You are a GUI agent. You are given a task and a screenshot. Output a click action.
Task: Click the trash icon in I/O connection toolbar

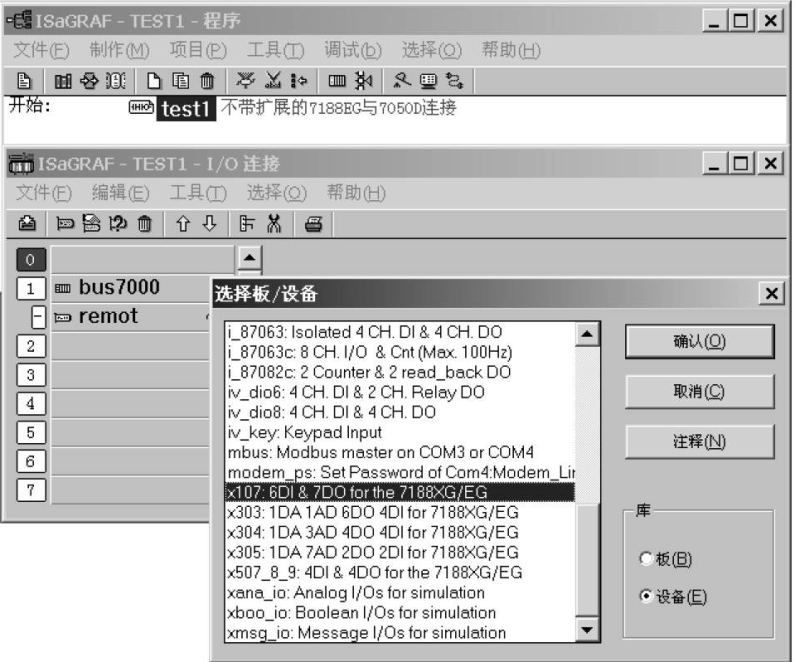tap(144, 223)
